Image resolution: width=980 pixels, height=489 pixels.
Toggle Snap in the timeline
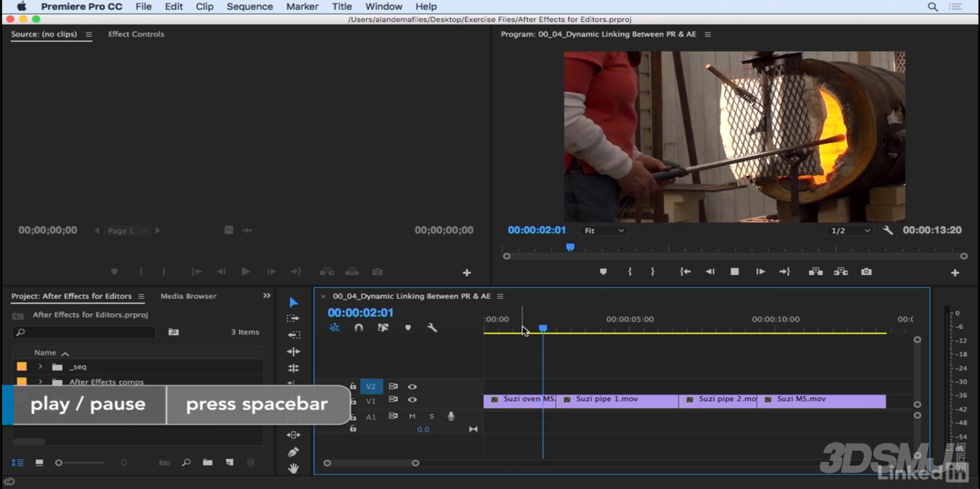(359, 328)
